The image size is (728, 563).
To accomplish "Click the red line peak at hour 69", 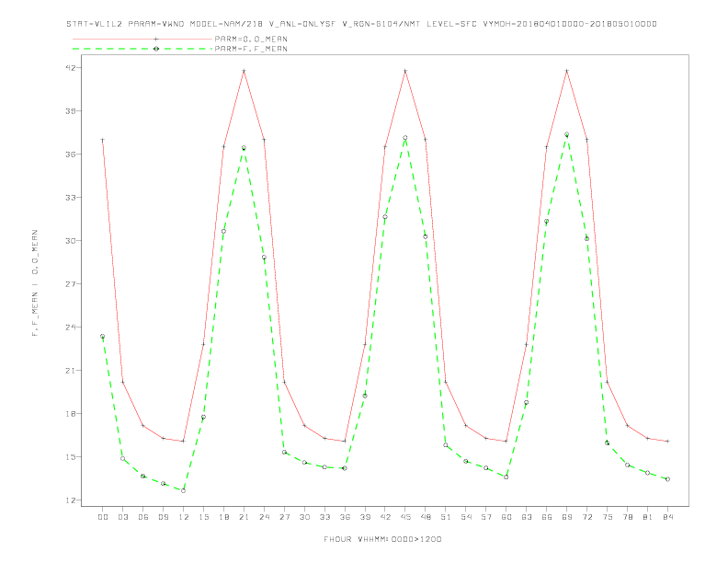I will (x=567, y=71).
